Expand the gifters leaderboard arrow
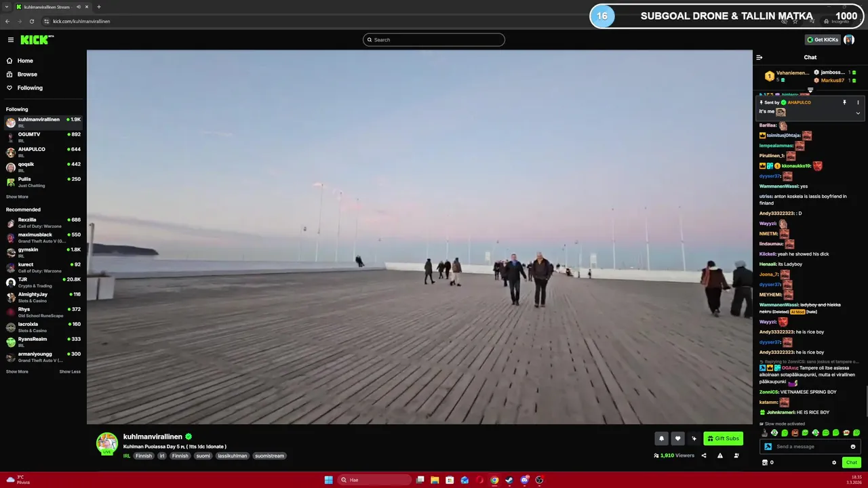The image size is (868, 488). click(810, 89)
